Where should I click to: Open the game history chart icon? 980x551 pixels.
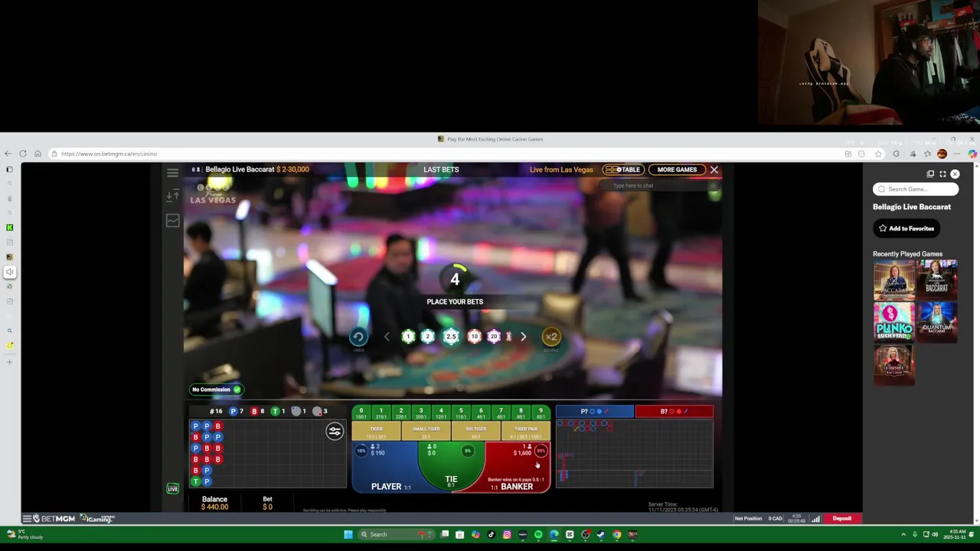(172, 220)
